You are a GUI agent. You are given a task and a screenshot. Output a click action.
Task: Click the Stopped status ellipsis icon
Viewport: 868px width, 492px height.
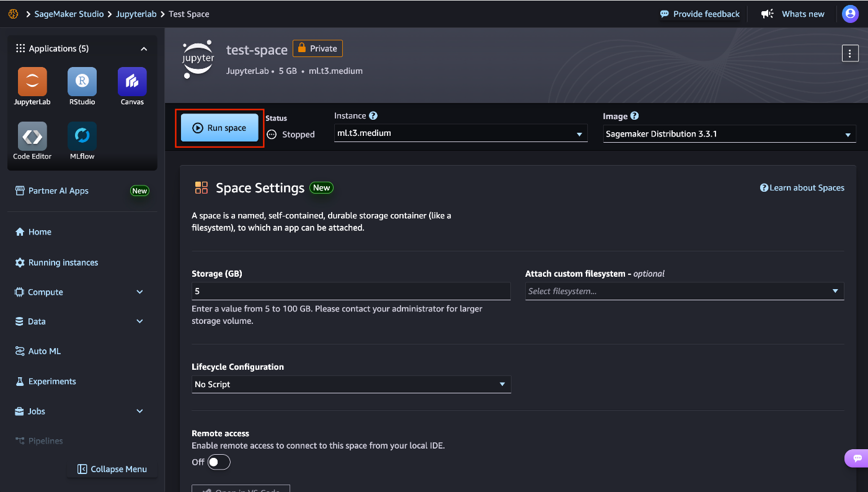272,135
